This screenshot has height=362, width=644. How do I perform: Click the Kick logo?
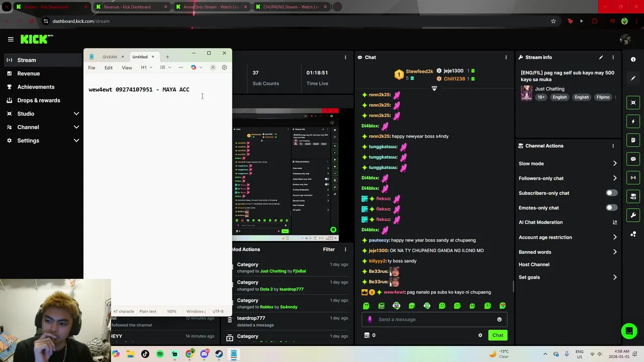pos(36,39)
